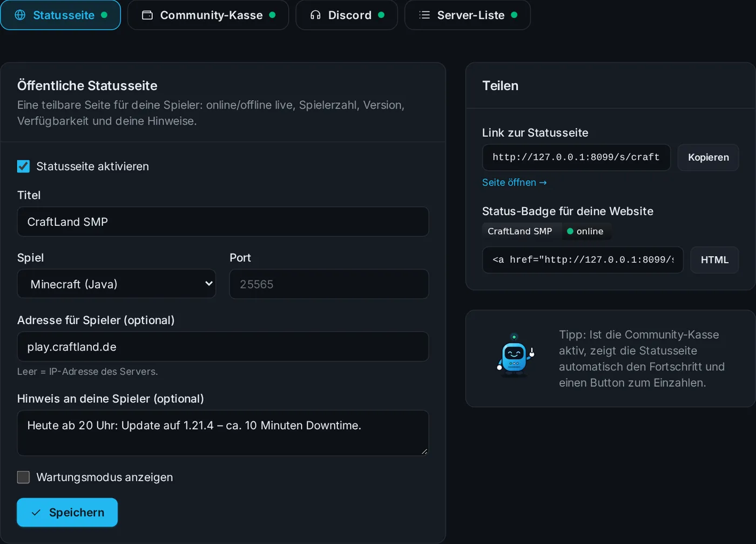Focus the Port input field showing 25565
The image size is (756, 544).
329,284
